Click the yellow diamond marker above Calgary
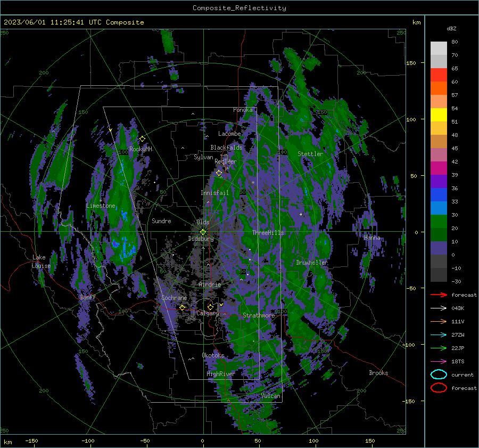Screen dimensions: 479x448 [210, 307]
